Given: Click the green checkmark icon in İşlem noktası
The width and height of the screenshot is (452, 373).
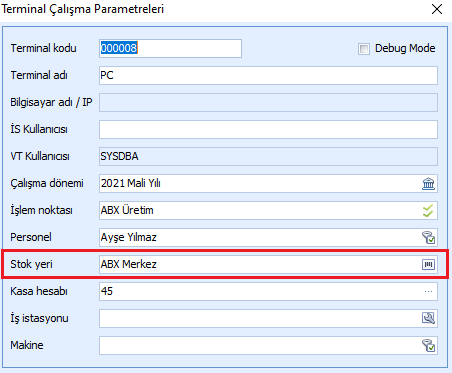Looking at the screenshot, I should (x=428, y=211).
